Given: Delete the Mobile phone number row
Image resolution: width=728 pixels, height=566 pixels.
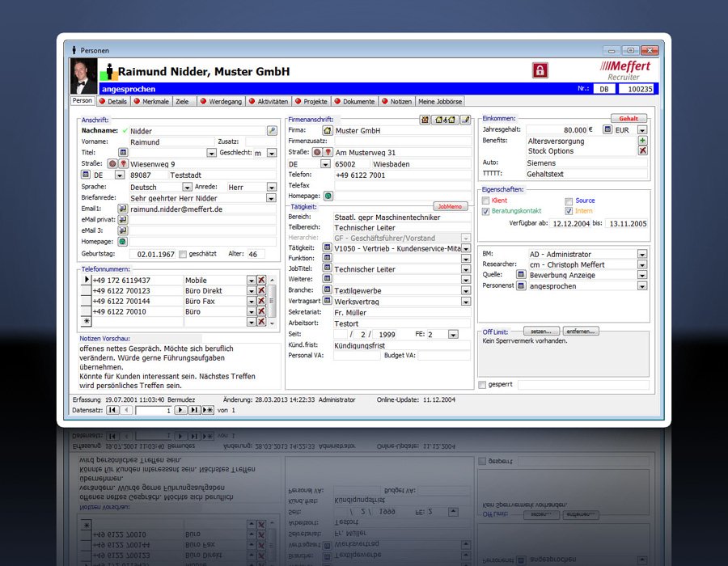Looking at the screenshot, I should point(261,281).
